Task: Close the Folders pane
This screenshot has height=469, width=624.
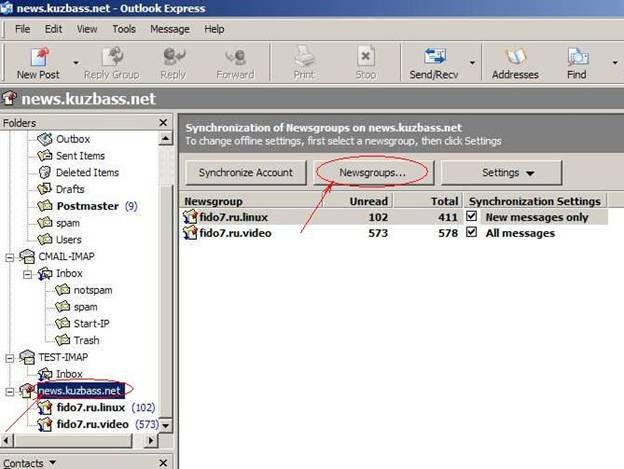Action: [163, 123]
